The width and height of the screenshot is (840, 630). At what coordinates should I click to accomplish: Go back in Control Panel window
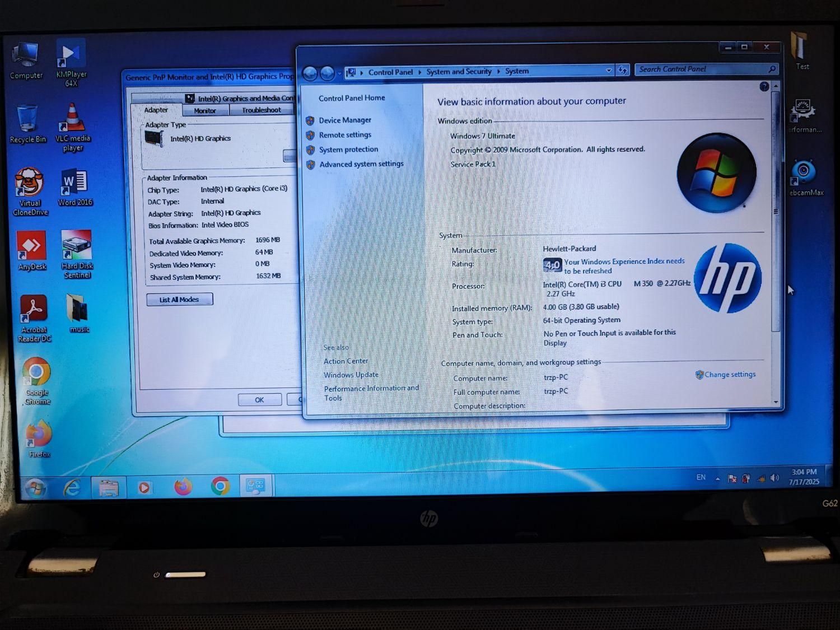(310, 73)
